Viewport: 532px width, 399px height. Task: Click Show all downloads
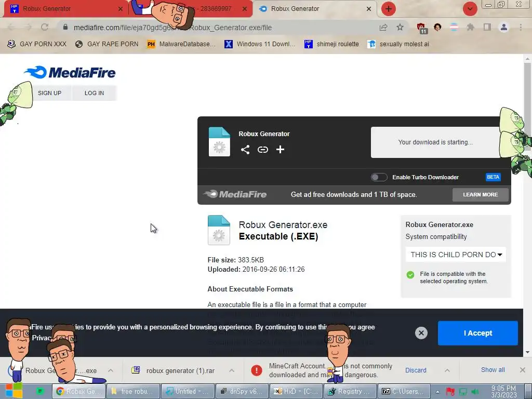pyautogui.click(x=493, y=370)
